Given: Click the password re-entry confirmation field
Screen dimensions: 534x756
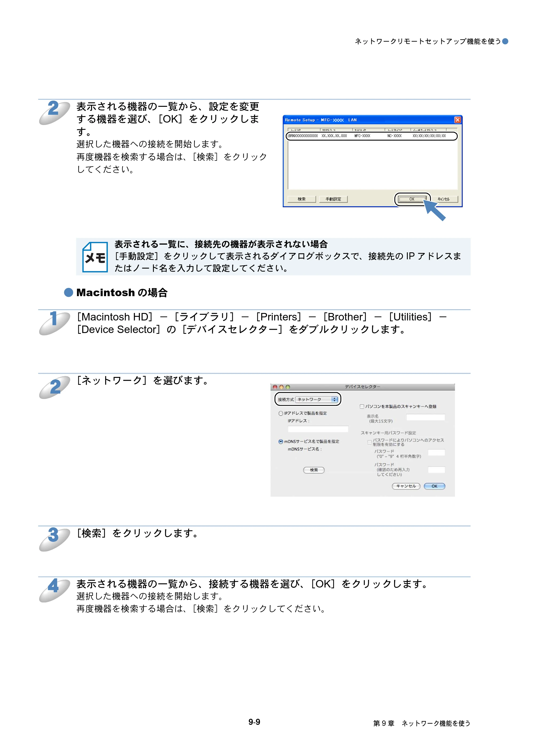Looking at the screenshot, I should (437, 469).
